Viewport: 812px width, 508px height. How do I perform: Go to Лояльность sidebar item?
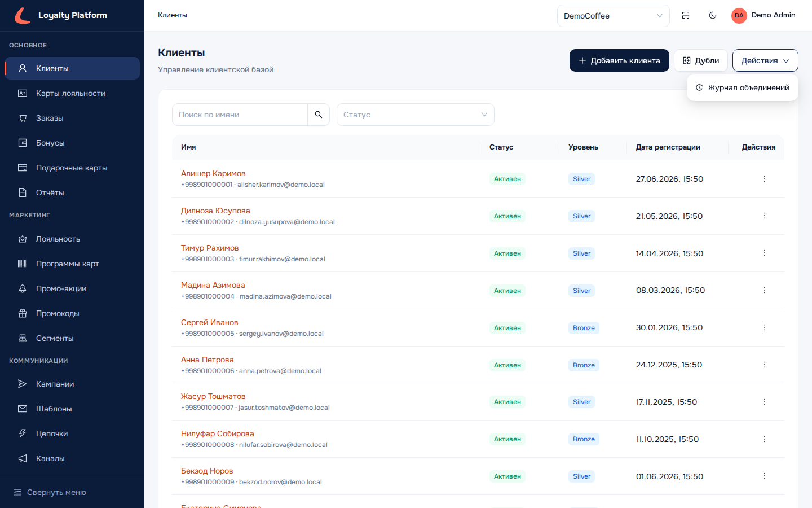72,239
